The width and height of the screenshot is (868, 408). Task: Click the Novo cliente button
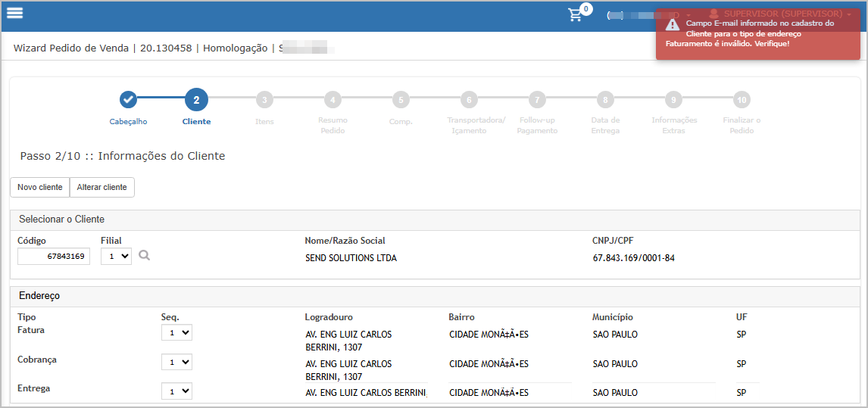coord(40,187)
